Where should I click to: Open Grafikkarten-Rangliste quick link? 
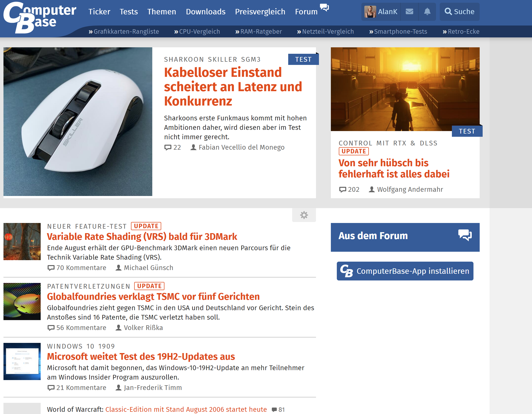pos(124,31)
